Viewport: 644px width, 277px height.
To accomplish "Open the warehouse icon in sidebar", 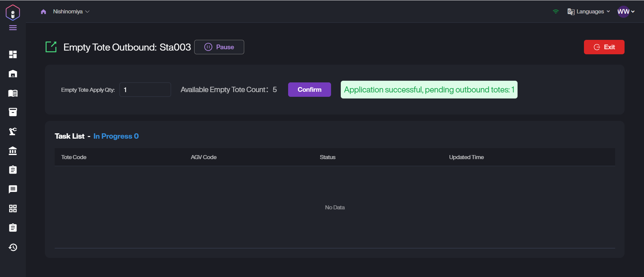I will pyautogui.click(x=13, y=74).
